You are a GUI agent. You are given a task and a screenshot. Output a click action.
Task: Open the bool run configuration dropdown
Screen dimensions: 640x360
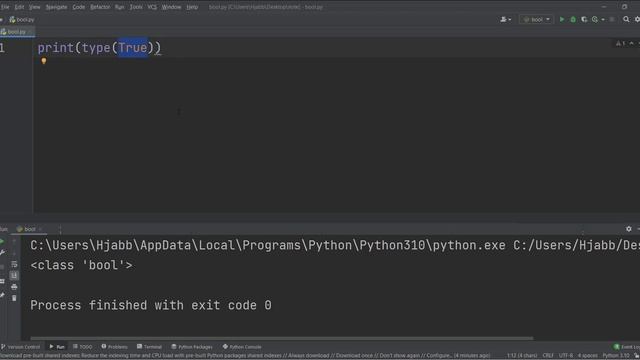pos(536,19)
